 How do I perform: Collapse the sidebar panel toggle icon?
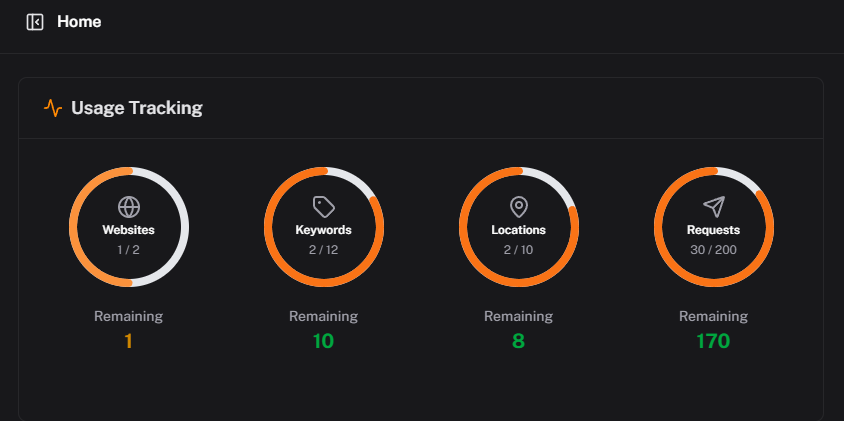[x=35, y=22]
